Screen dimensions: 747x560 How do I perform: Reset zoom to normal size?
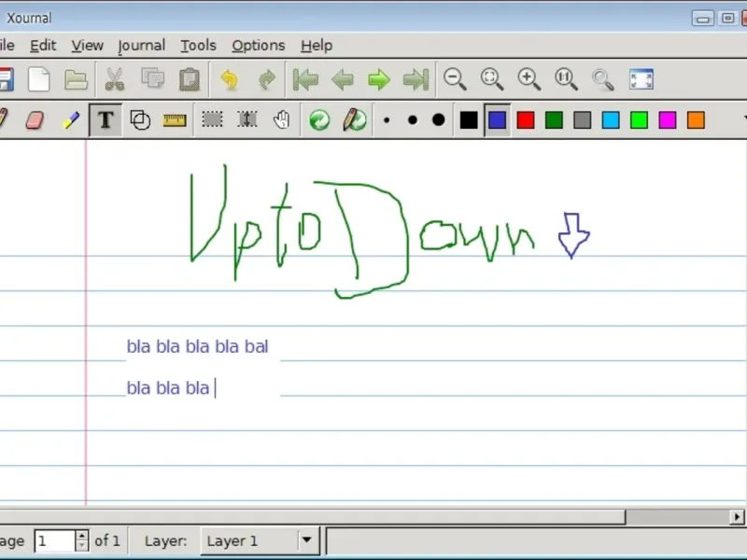566,79
